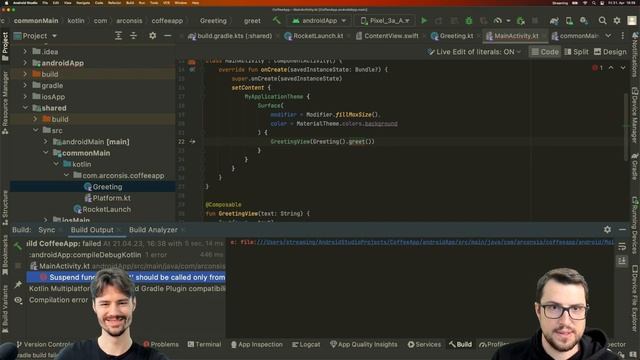Open the Pixel_3a device selector dropdown

point(385,20)
